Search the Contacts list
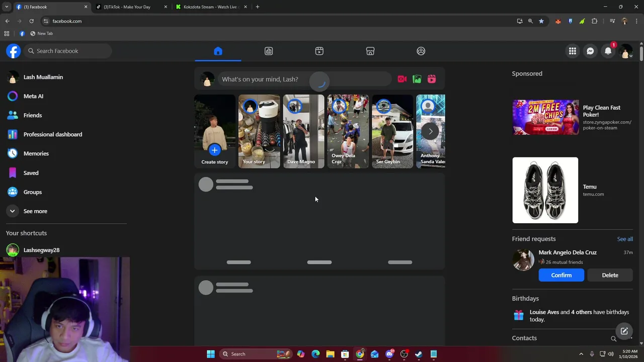The image size is (644, 362). 613,338
